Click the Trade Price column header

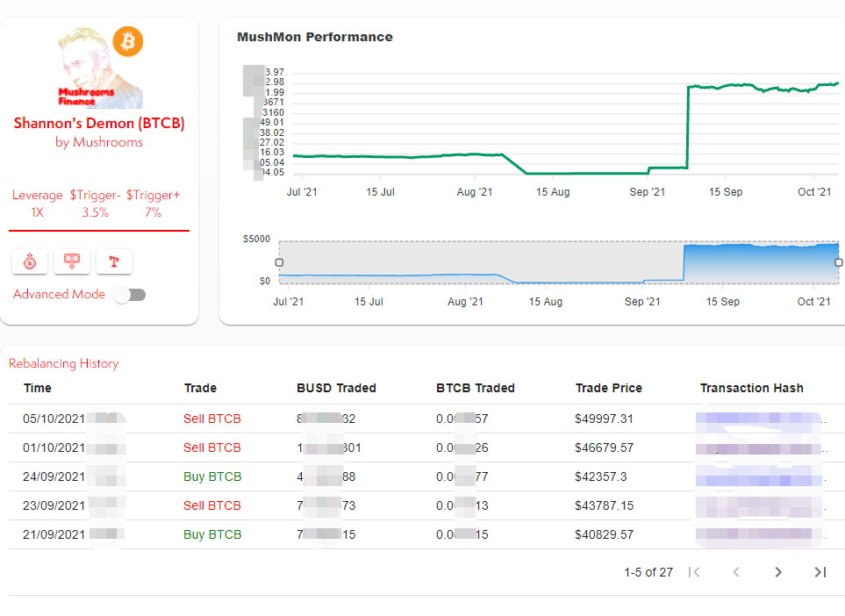click(609, 388)
